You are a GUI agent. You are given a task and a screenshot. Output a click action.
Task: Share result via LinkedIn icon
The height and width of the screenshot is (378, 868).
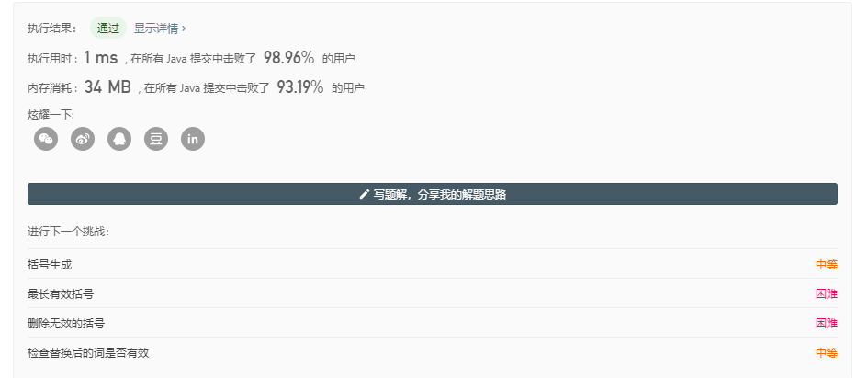pos(193,139)
